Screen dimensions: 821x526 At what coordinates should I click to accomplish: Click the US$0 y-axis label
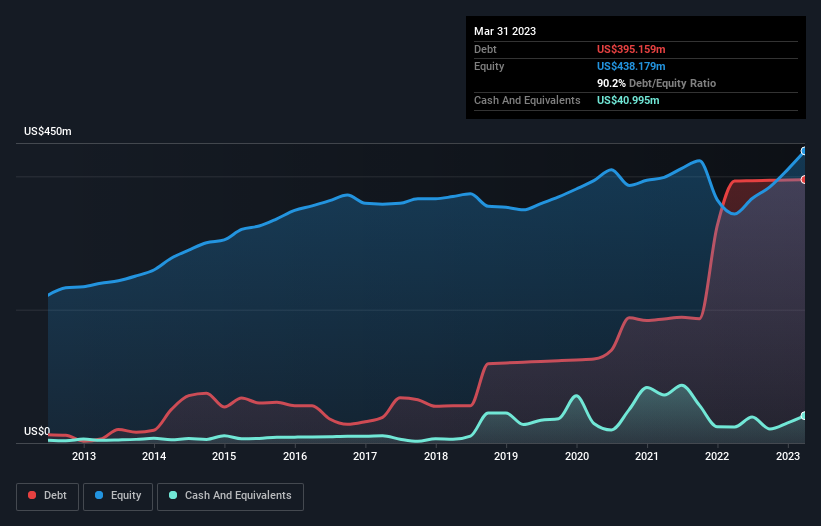pos(37,431)
